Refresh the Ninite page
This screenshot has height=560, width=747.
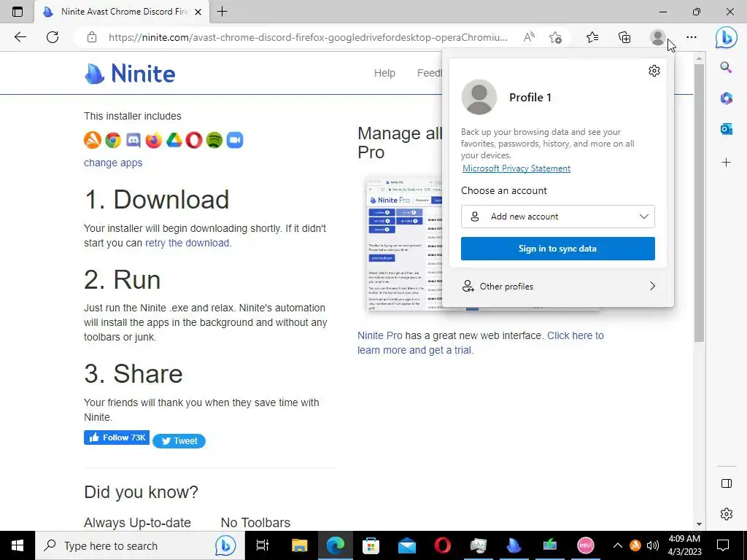click(53, 37)
